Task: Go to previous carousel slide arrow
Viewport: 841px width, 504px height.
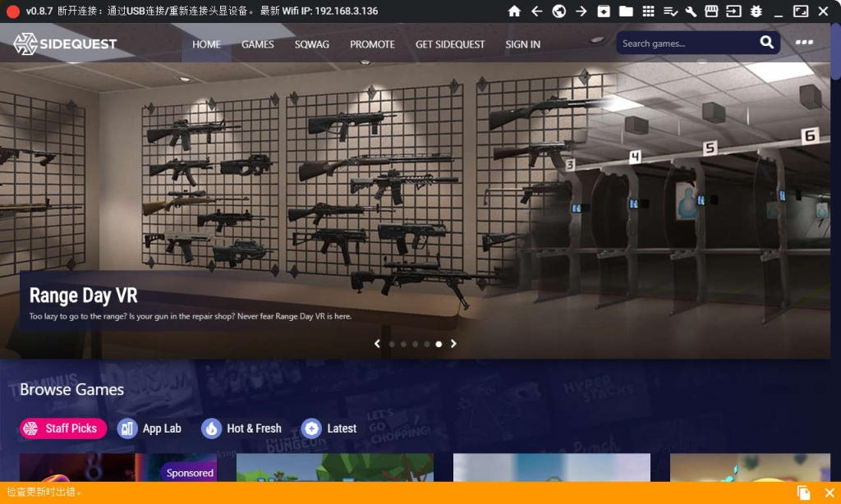Action: [377, 344]
